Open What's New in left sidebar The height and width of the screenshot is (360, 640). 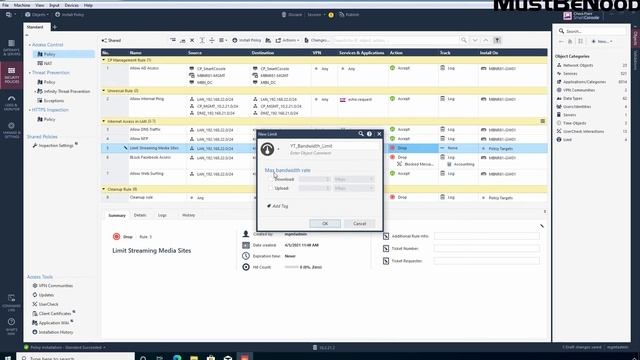point(11,327)
